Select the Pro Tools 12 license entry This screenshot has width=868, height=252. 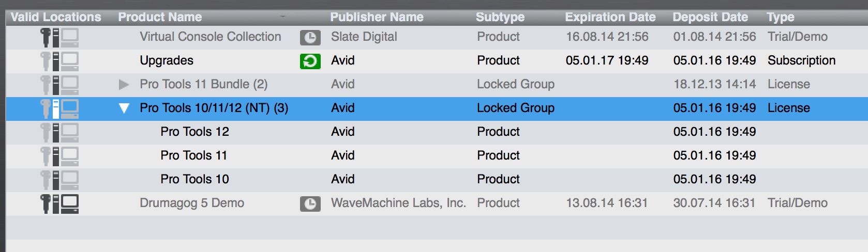(194, 132)
